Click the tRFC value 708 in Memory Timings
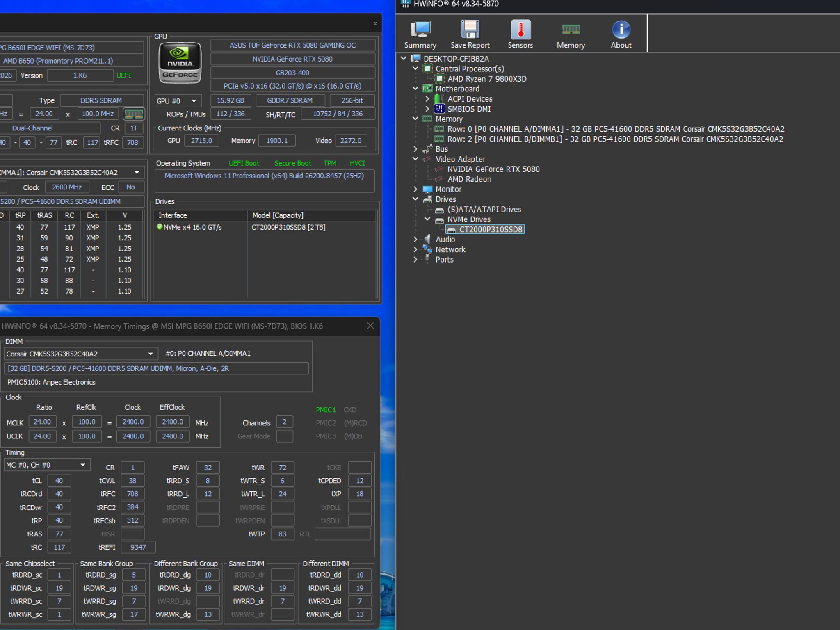Viewport: 840px width, 630px height. 132,494
